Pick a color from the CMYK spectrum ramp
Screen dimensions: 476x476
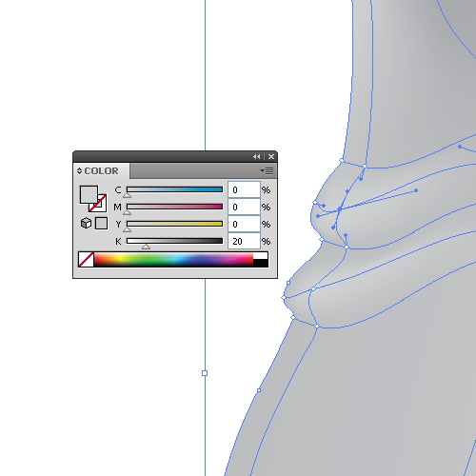pyautogui.click(x=173, y=260)
